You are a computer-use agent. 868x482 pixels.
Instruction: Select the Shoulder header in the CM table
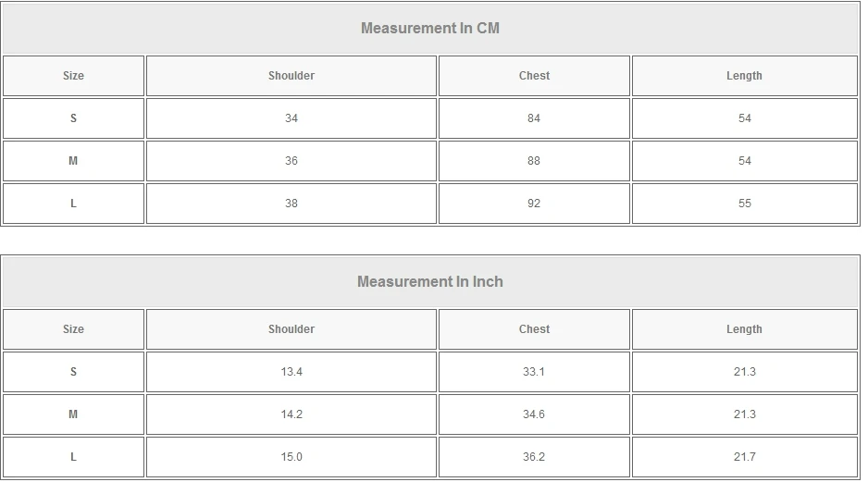[291, 76]
